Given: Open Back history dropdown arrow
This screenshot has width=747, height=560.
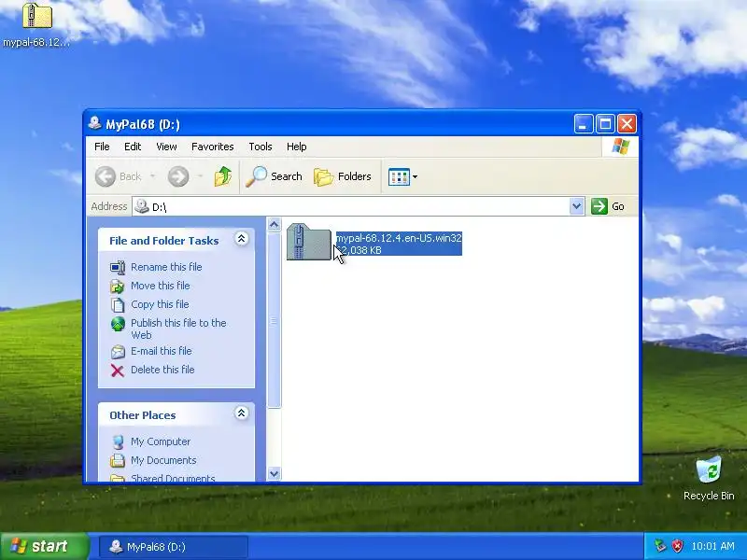Looking at the screenshot, I should pyautogui.click(x=152, y=176).
